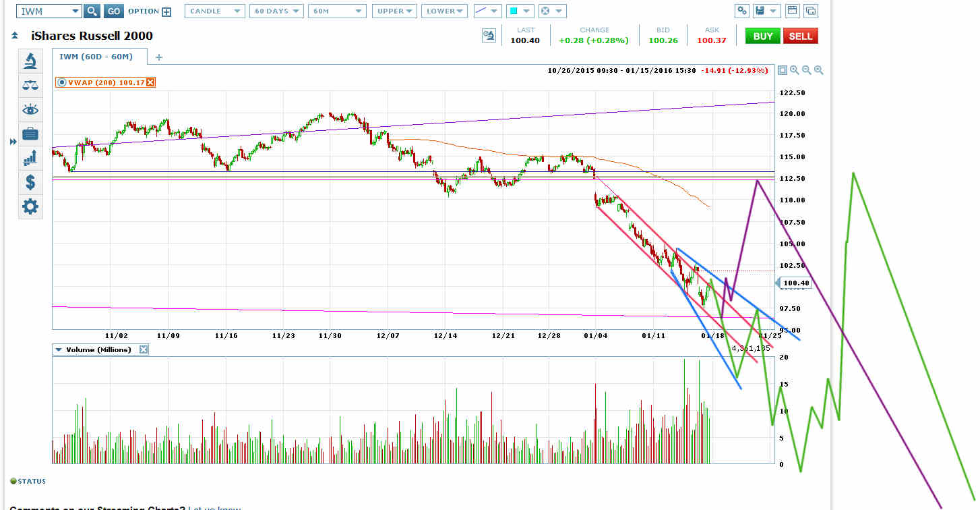Image resolution: width=980 pixels, height=510 pixels.
Task: Click the magnifier symbol search button
Action: coord(92,11)
